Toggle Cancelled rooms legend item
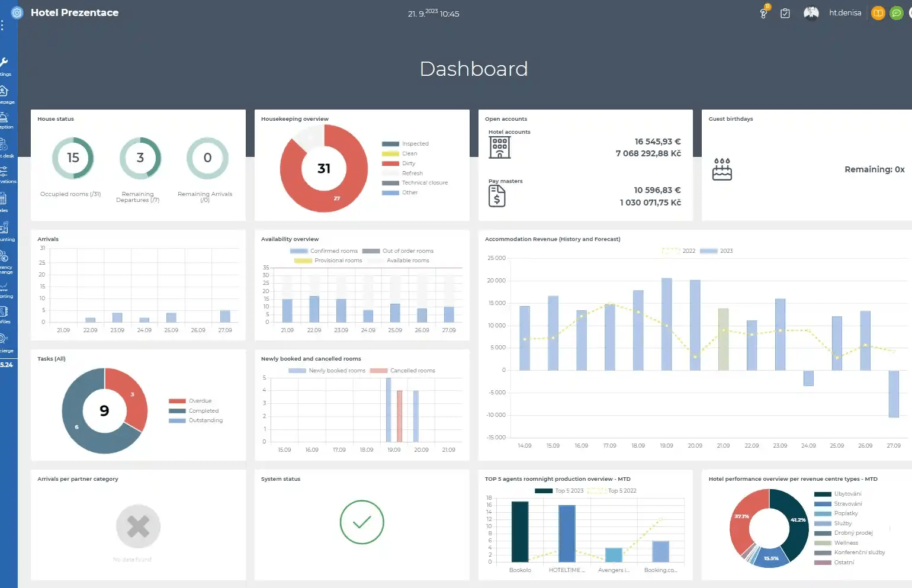912x588 pixels. click(x=403, y=371)
